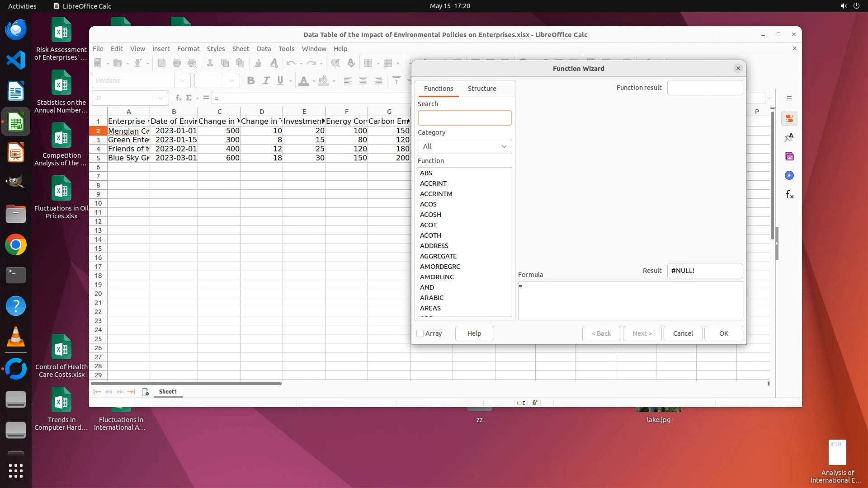Open the sidebar Navigator compass icon

tap(789, 175)
